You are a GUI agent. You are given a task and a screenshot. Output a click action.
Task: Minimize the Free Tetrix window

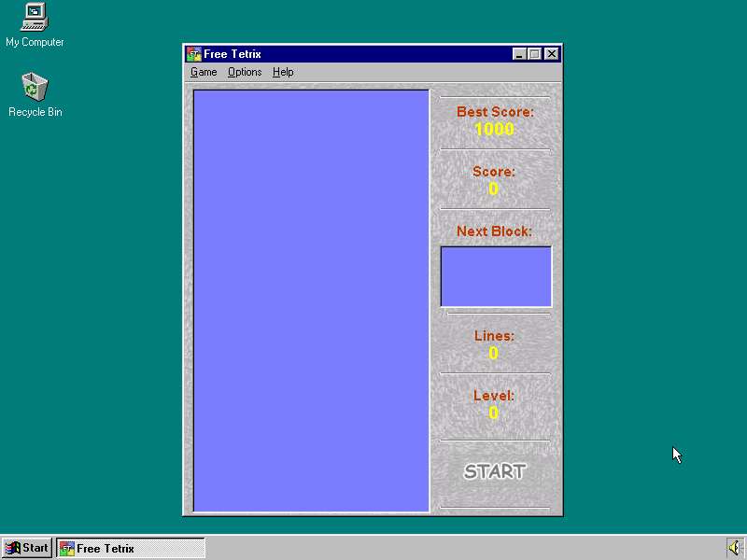point(519,54)
